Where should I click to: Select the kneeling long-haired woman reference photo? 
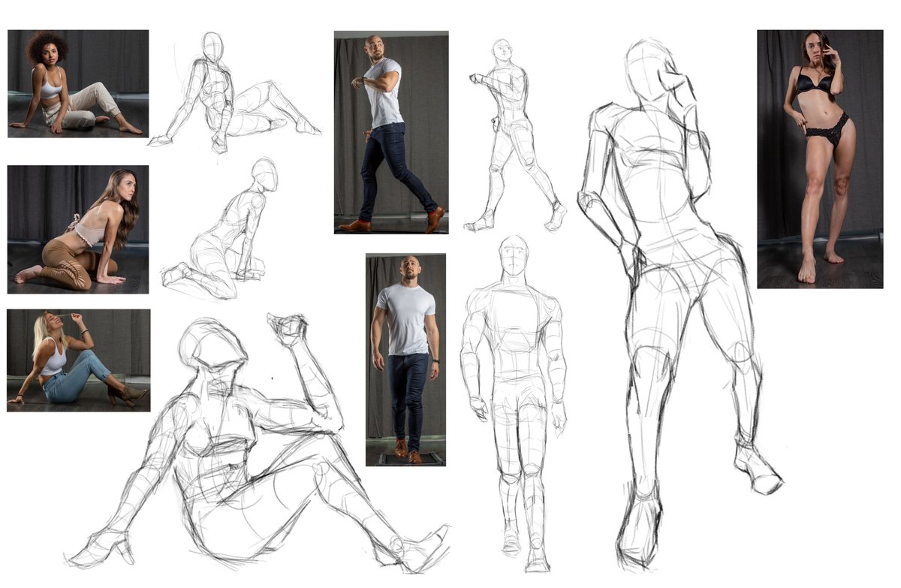pos(78,229)
